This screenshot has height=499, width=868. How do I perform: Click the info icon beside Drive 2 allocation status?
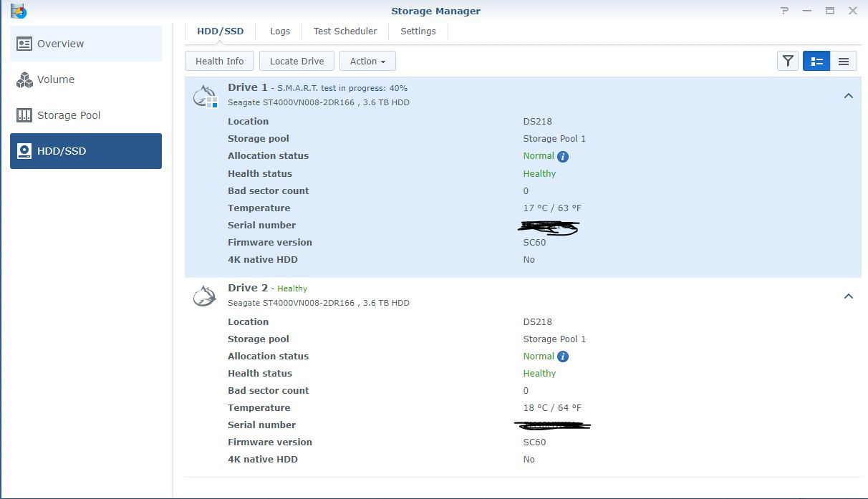tap(563, 356)
